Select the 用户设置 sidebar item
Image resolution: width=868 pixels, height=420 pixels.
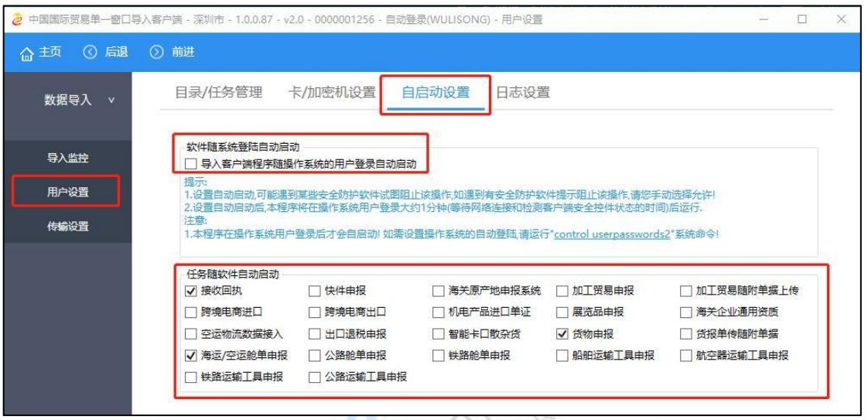point(68,192)
